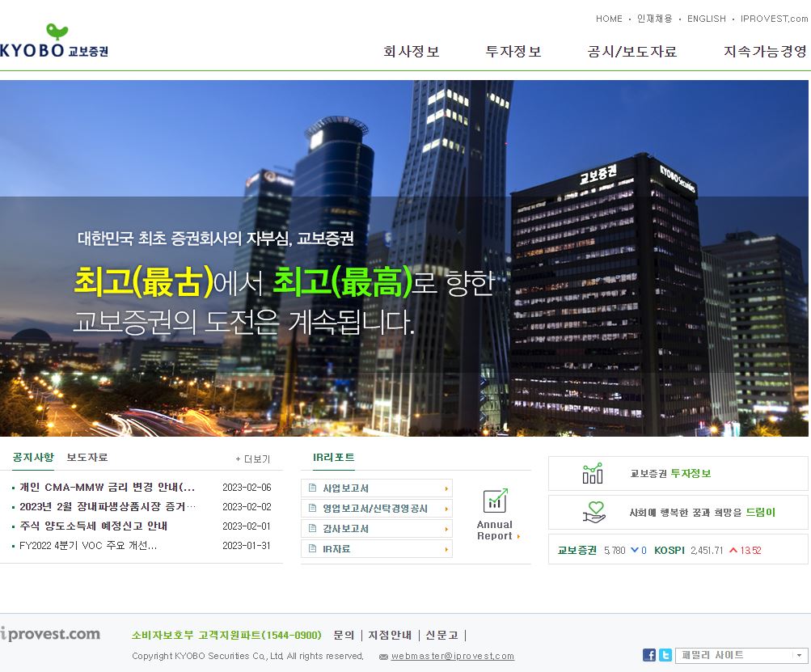Click the 신문고 footer link
The width and height of the screenshot is (811, 672).
click(x=441, y=636)
